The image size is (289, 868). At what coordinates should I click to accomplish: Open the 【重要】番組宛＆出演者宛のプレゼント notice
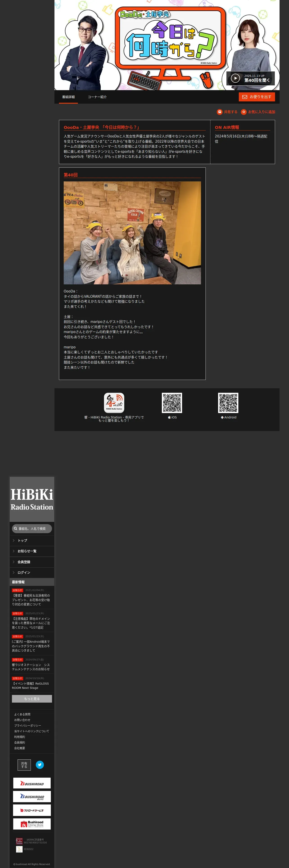(31, 600)
